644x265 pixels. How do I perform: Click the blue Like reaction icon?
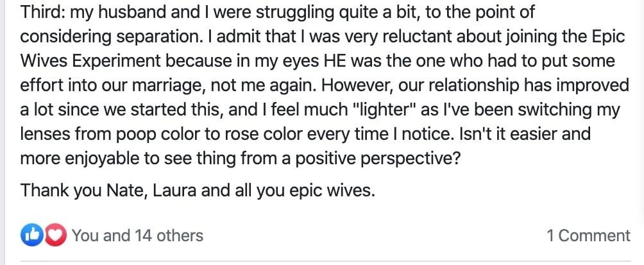pyautogui.click(x=30, y=235)
